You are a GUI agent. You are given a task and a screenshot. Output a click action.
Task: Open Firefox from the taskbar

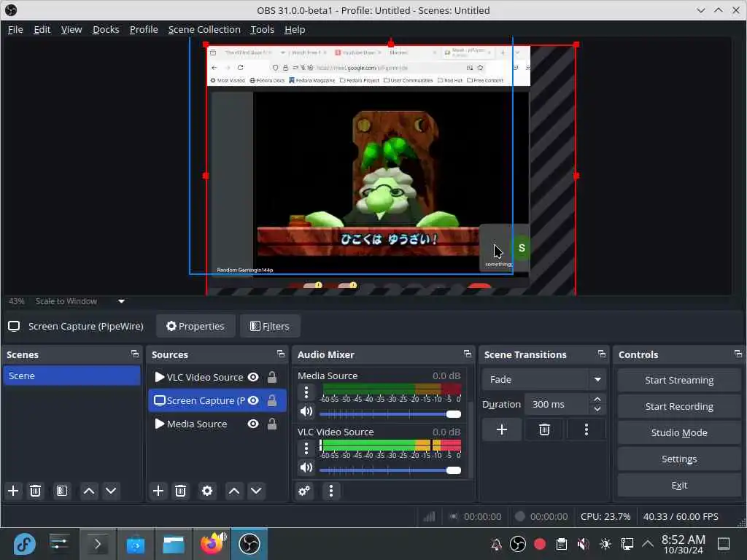[x=212, y=543]
